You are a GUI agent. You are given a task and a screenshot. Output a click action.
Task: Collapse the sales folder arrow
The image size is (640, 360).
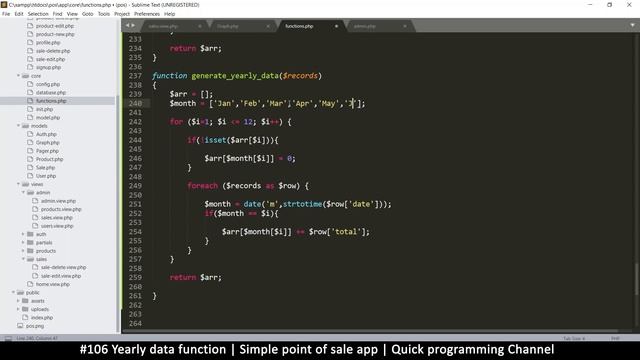23,259
